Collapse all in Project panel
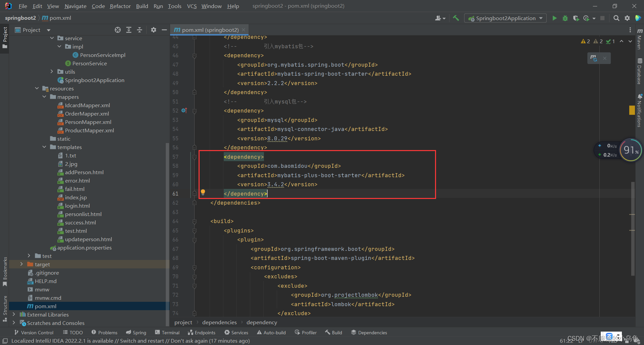 pos(140,30)
